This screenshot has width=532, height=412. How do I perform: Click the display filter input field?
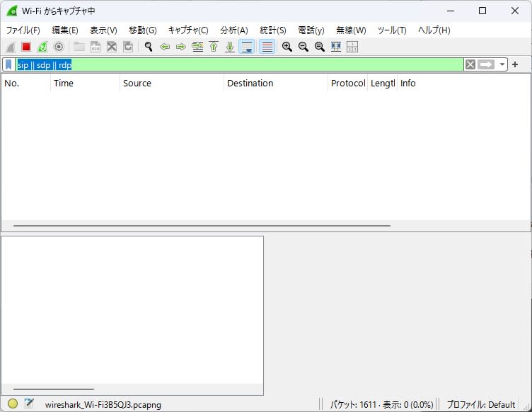click(239, 64)
